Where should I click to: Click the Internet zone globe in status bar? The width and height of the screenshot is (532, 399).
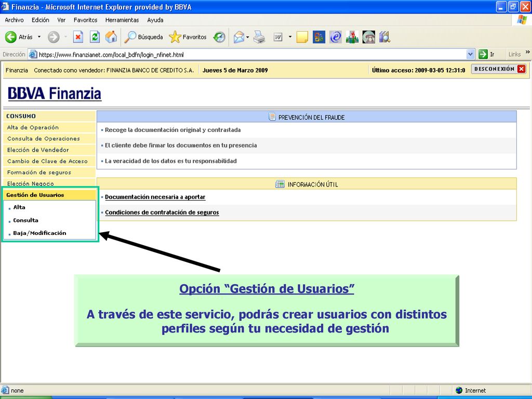pyautogui.click(x=459, y=390)
